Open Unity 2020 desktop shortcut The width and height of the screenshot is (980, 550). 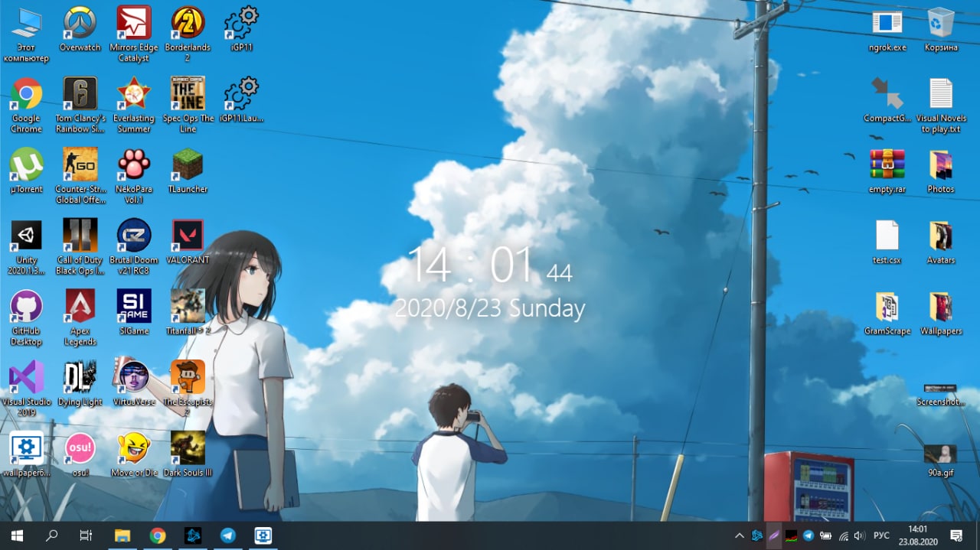click(x=26, y=246)
